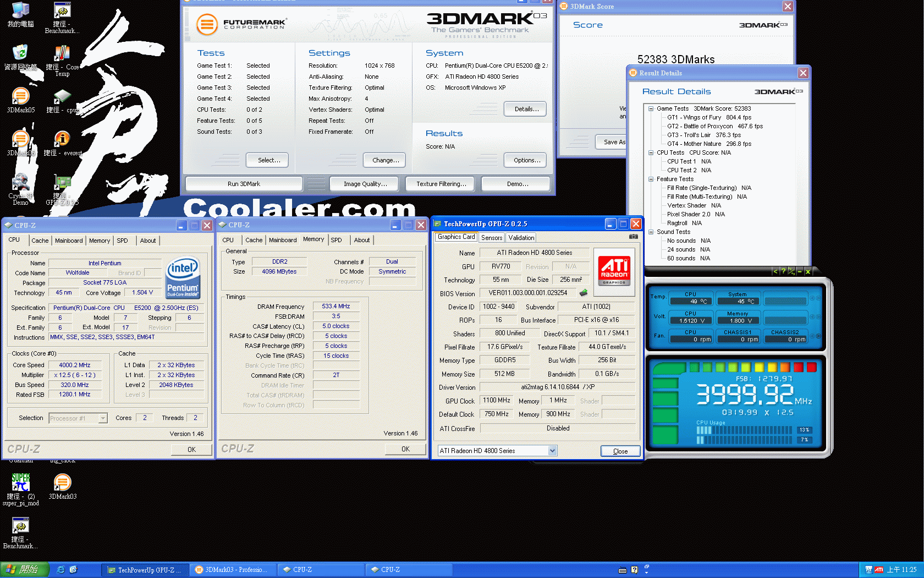Select the Pixel Shader 2.0 result row
This screenshot has width=924, height=578.
696,214
